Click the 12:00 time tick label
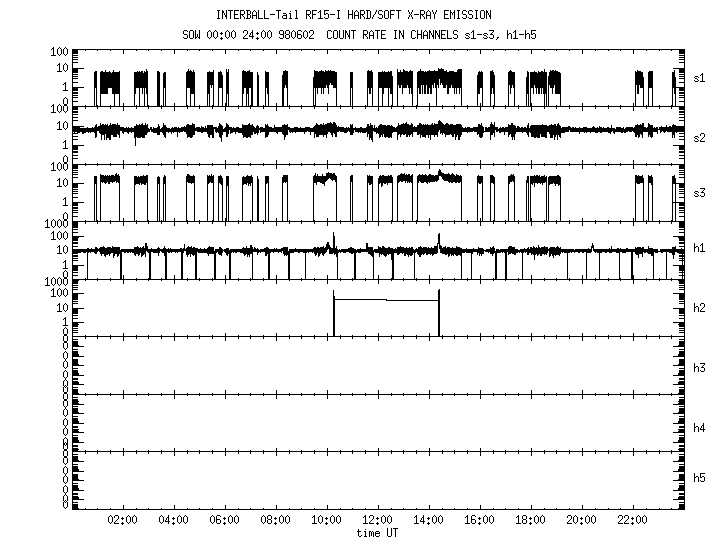 pos(377,520)
